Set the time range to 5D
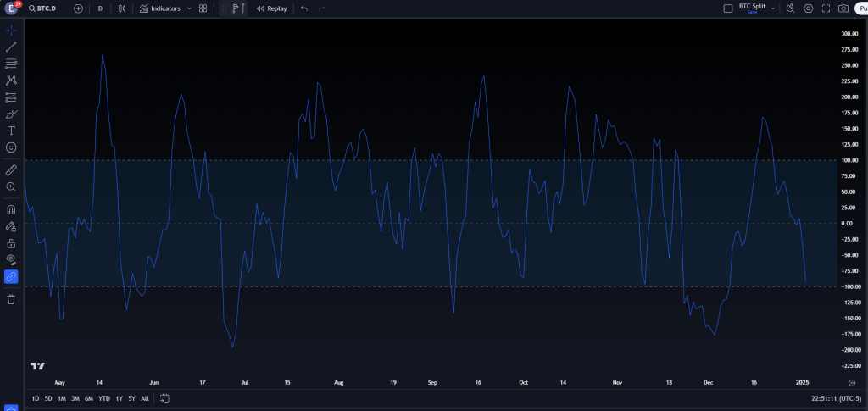 click(x=48, y=398)
